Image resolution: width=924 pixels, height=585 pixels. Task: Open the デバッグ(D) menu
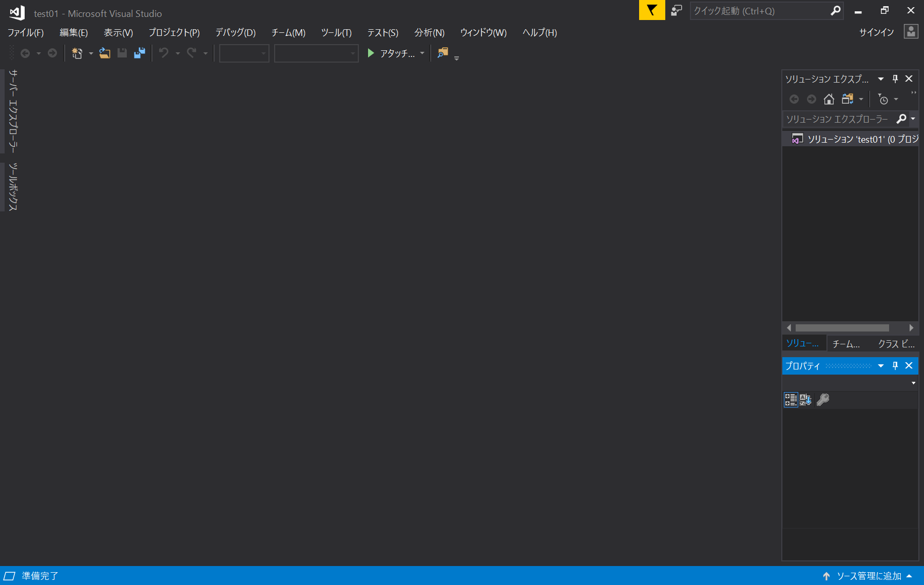click(x=236, y=32)
